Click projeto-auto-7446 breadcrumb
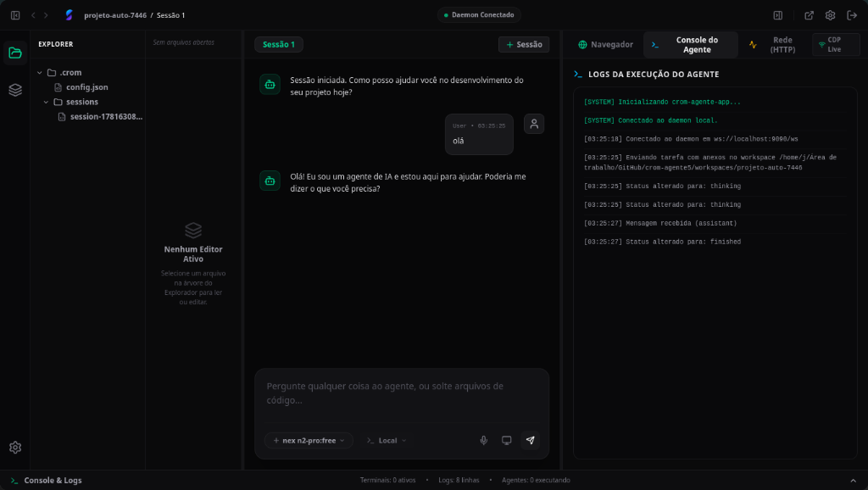Screen dimensions: 868x490 tap(115, 15)
